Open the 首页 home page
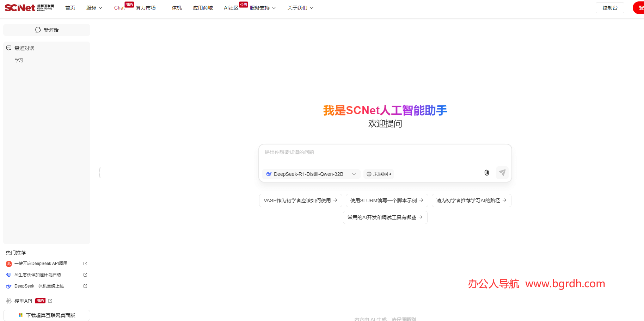The width and height of the screenshot is (644, 321). click(x=70, y=8)
